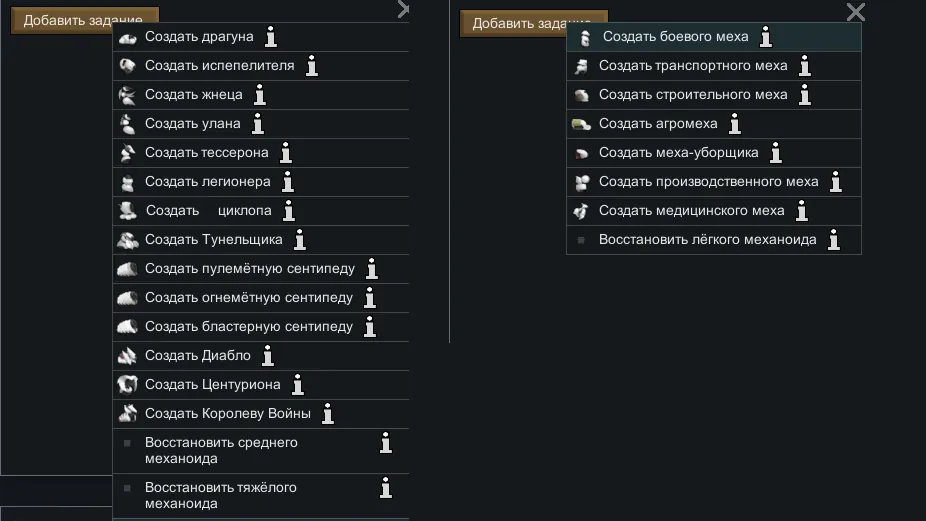
Task: Open info for Создать испепелителя
Action: [311, 66]
